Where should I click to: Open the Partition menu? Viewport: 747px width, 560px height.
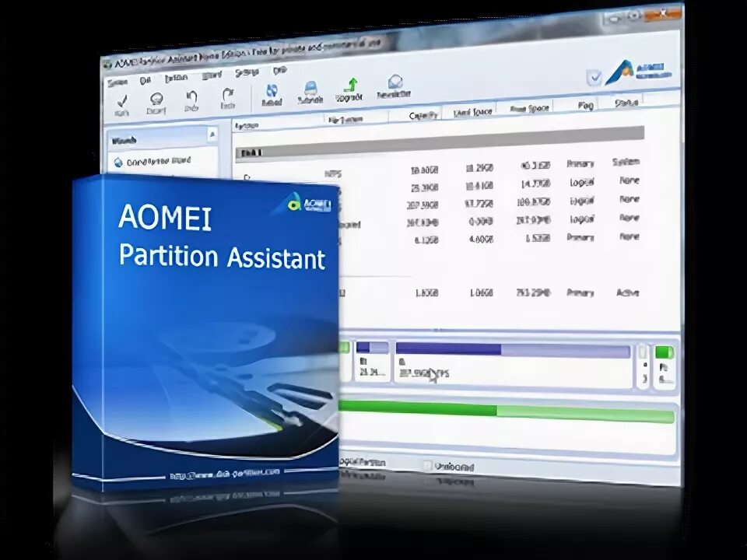177,79
